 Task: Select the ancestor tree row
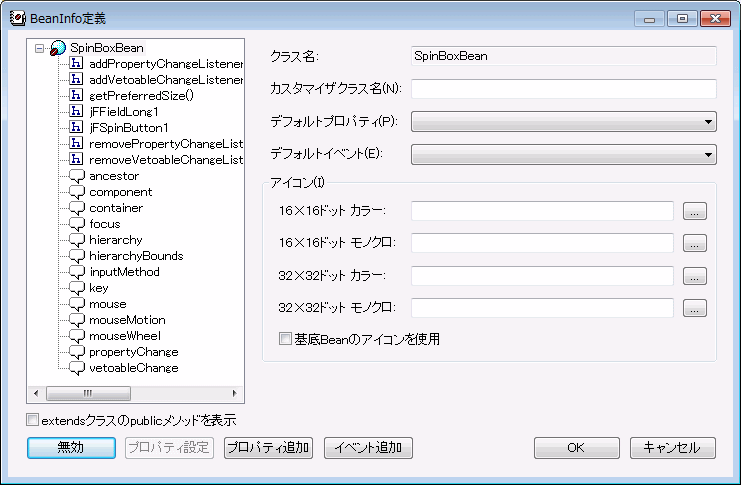(x=114, y=176)
